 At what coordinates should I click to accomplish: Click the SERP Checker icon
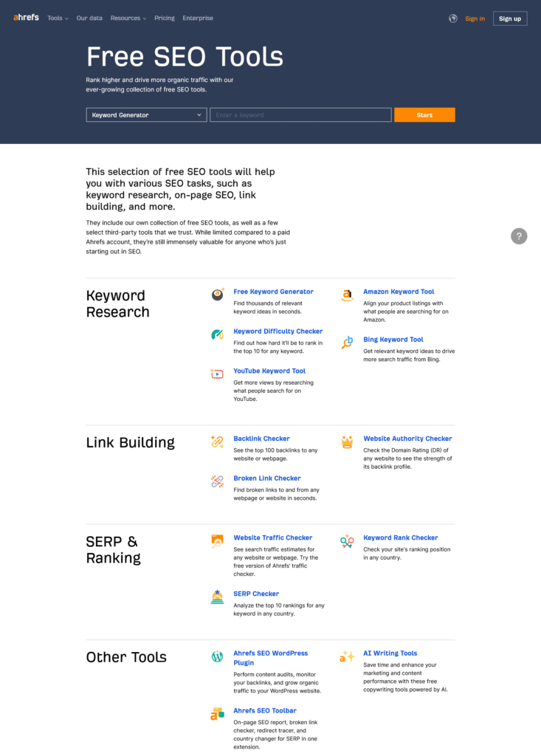[x=217, y=597]
